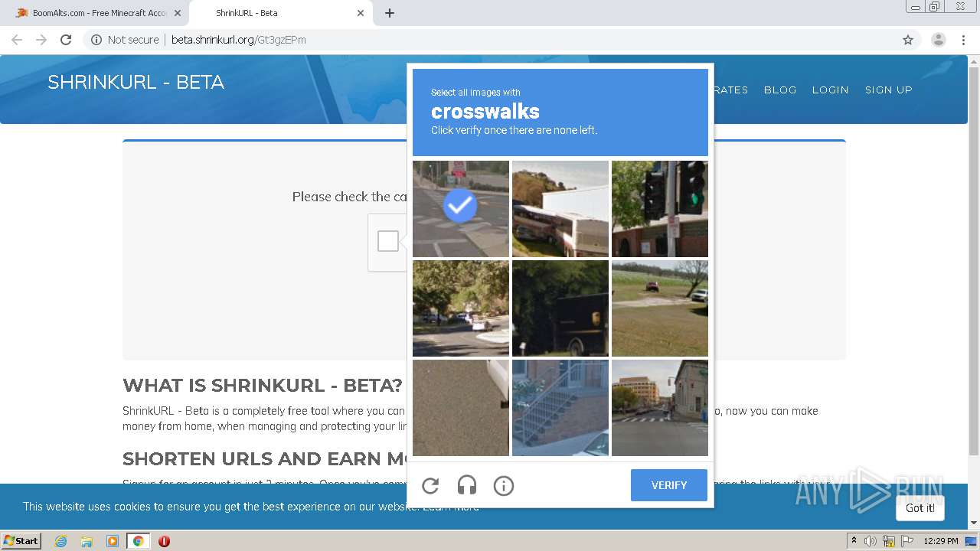
Task: Select the staircase with railing tile
Action: click(x=560, y=408)
